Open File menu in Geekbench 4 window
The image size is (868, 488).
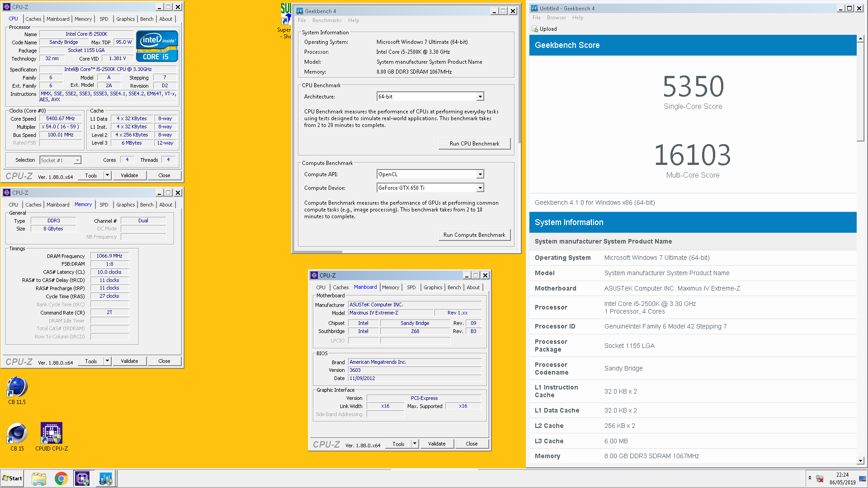302,20
